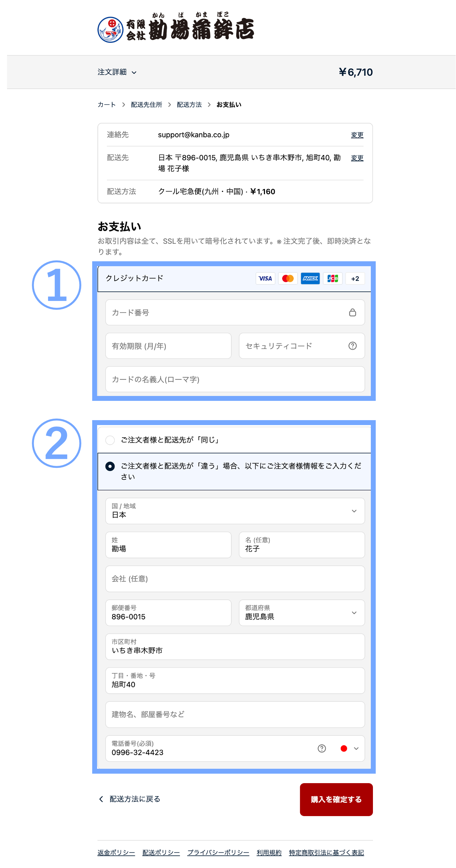Click the phone number help question icon
The height and width of the screenshot is (868, 456).
322,748
